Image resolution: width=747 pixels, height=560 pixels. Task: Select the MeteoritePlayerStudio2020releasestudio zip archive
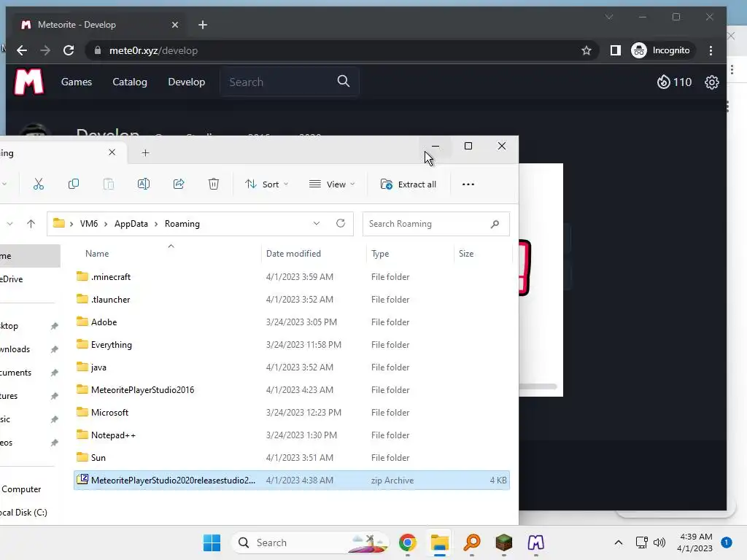(292, 481)
